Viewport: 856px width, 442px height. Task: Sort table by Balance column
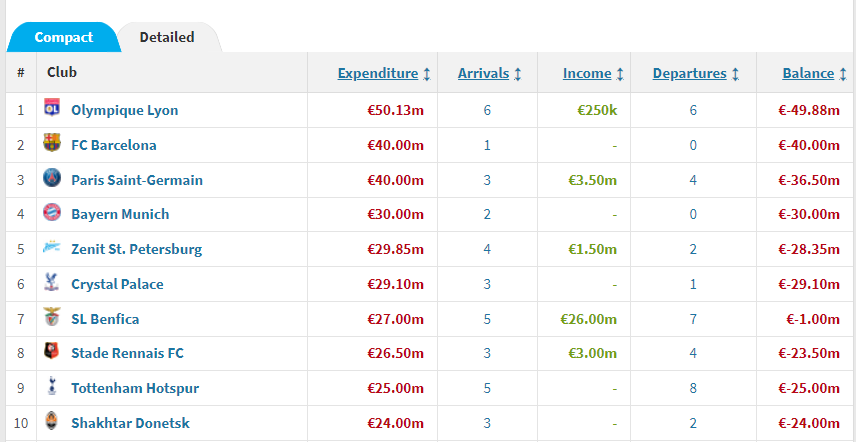tap(808, 73)
